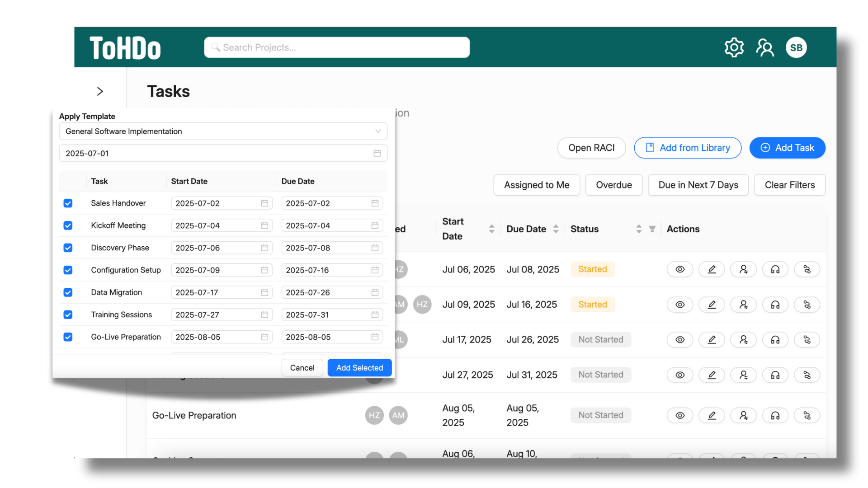This screenshot has width=868, height=488.
Task: Filter by Due in Next 7 Days
Action: point(698,185)
